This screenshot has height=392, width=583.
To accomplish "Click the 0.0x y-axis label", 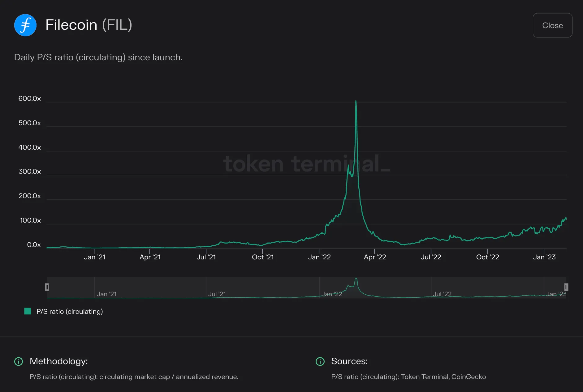I will [34, 245].
